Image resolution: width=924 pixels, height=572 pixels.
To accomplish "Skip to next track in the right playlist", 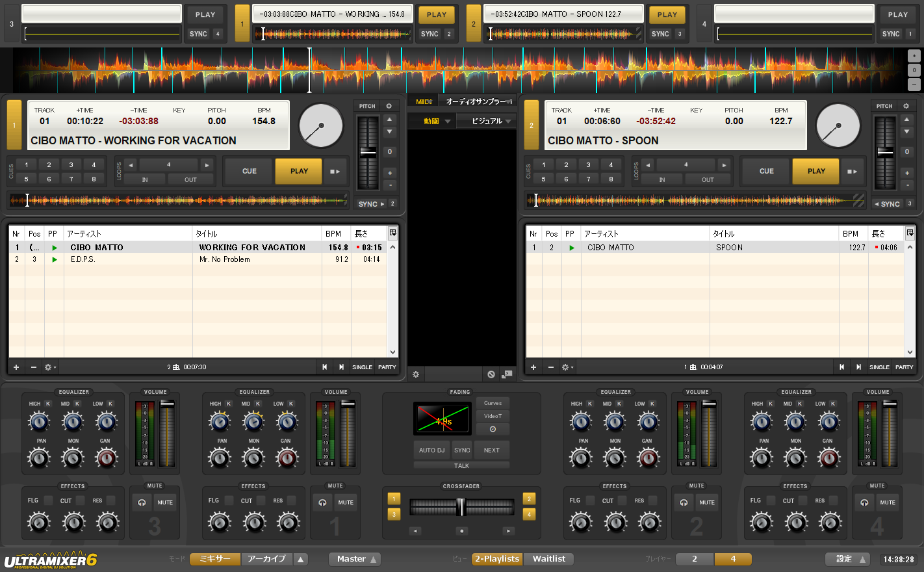I will (858, 367).
